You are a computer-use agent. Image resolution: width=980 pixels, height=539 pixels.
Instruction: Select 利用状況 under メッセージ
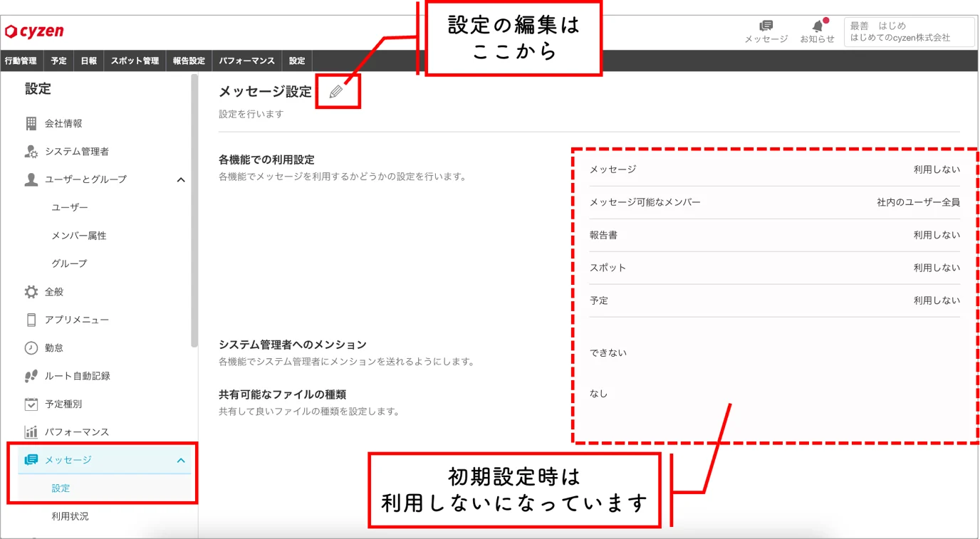pos(70,516)
